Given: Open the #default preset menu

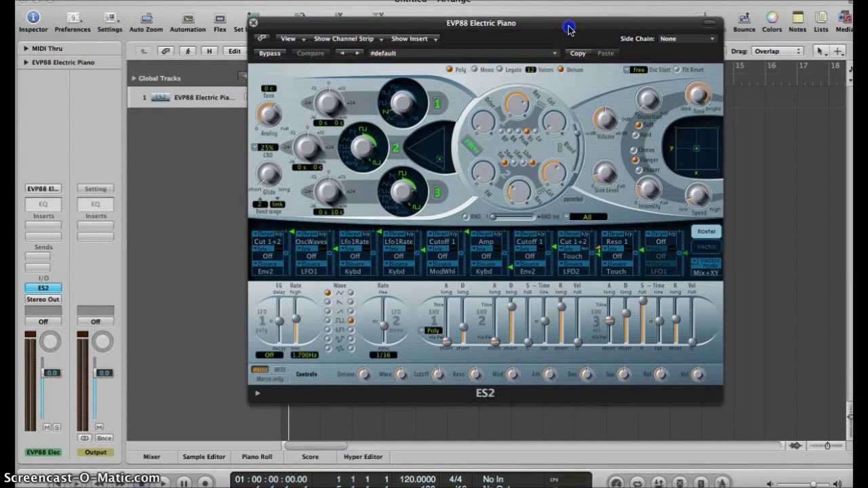Looking at the screenshot, I should (462, 53).
